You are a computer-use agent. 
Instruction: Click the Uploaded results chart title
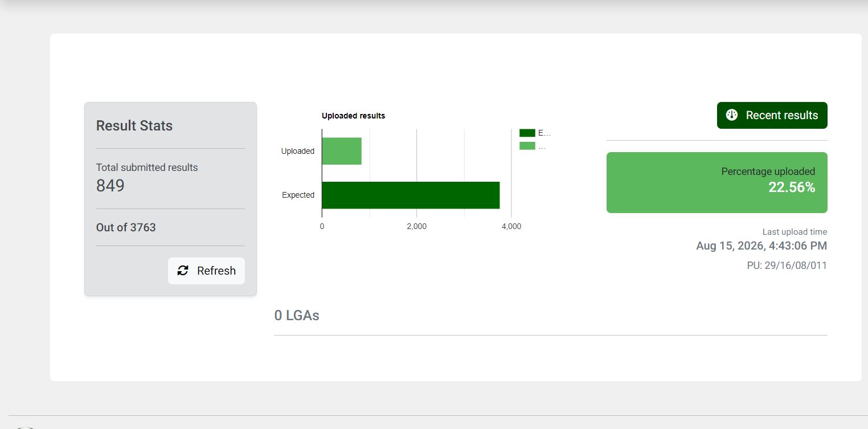point(353,116)
